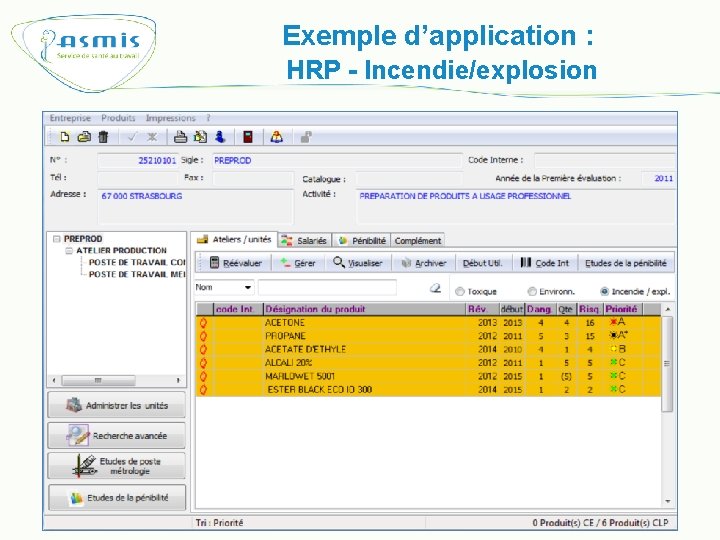Image resolution: width=720 pixels, height=540 pixels.
Task: Collapse the ATELIER PRODUCTION tree node
Action: pos(69,250)
